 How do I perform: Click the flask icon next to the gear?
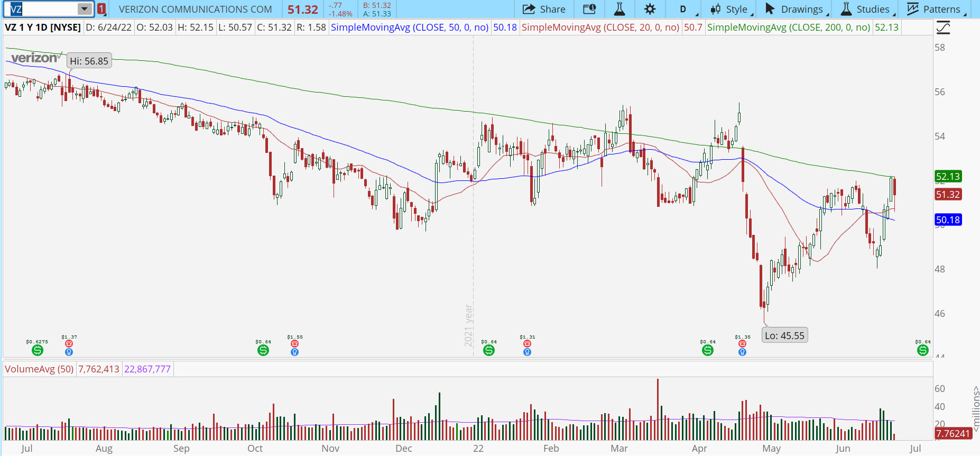(620, 9)
